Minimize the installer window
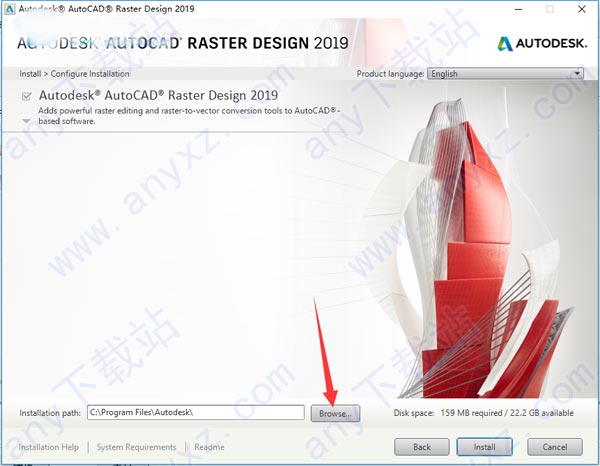 [518, 9]
